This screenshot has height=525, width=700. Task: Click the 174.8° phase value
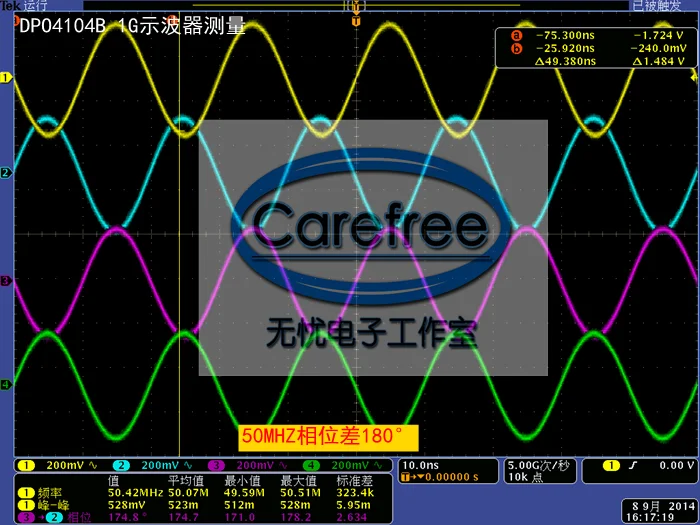click(128, 518)
